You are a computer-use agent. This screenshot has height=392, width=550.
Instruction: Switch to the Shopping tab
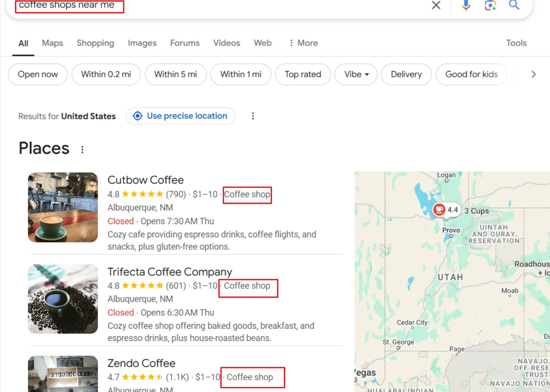tap(95, 43)
